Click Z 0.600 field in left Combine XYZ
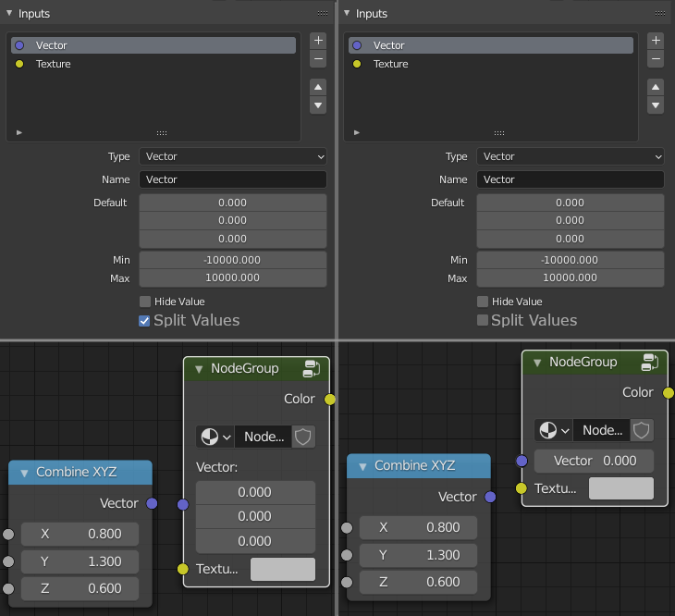This screenshot has width=675, height=616. click(x=80, y=588)
